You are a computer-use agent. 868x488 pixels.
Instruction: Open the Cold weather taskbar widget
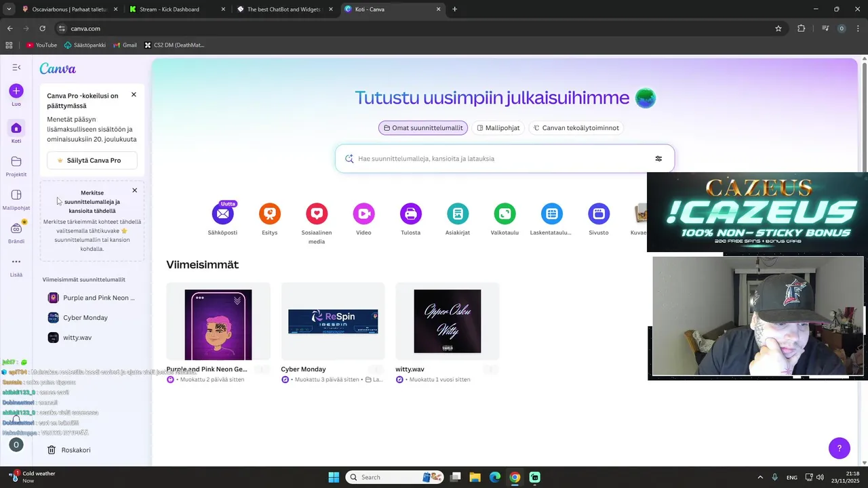(33, 477)
